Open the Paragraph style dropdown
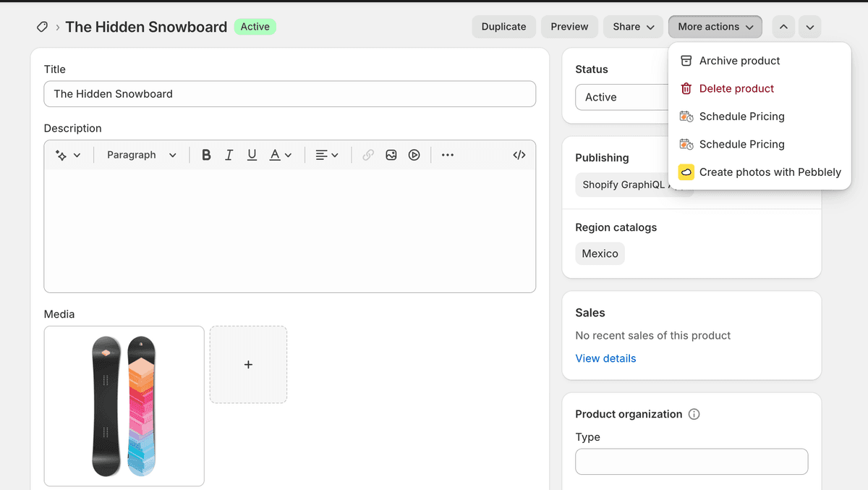This screenshot has height=490, width=868. click(142, 155)
